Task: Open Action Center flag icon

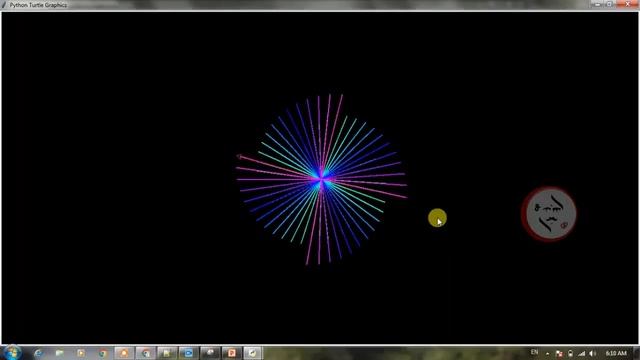Action: [x=559, y=353]
